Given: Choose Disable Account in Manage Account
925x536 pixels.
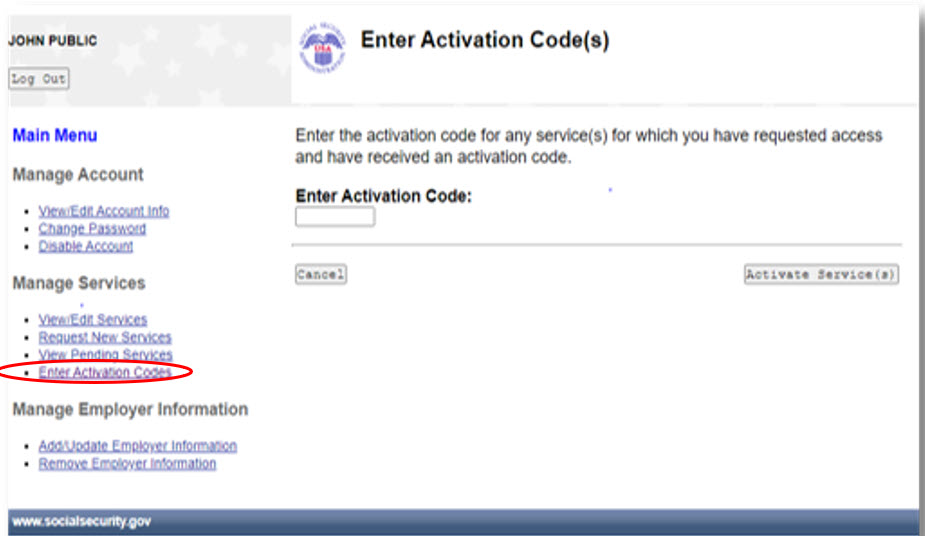Looking at the screenshot, I should tap(86, 246).
